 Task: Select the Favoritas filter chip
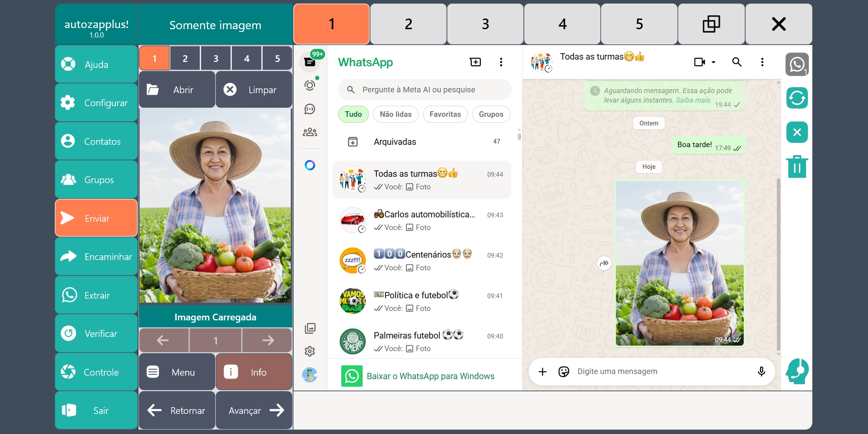445,114
